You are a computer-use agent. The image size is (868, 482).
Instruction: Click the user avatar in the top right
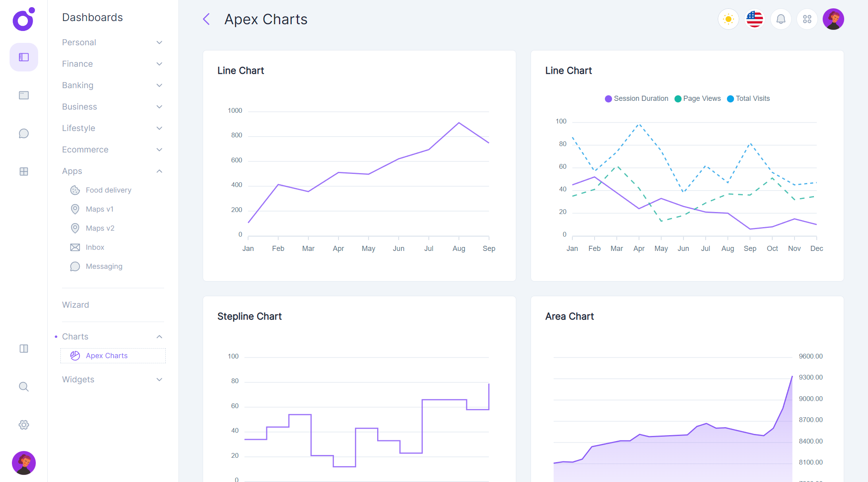point(833,19)
